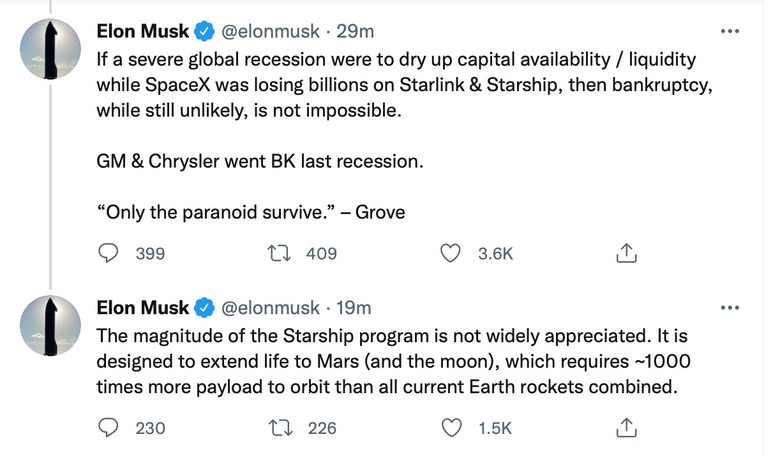Click verified badge on the second tweet
Screen dimensions: 780x455
pyautogui.click(x=203, y=307)
